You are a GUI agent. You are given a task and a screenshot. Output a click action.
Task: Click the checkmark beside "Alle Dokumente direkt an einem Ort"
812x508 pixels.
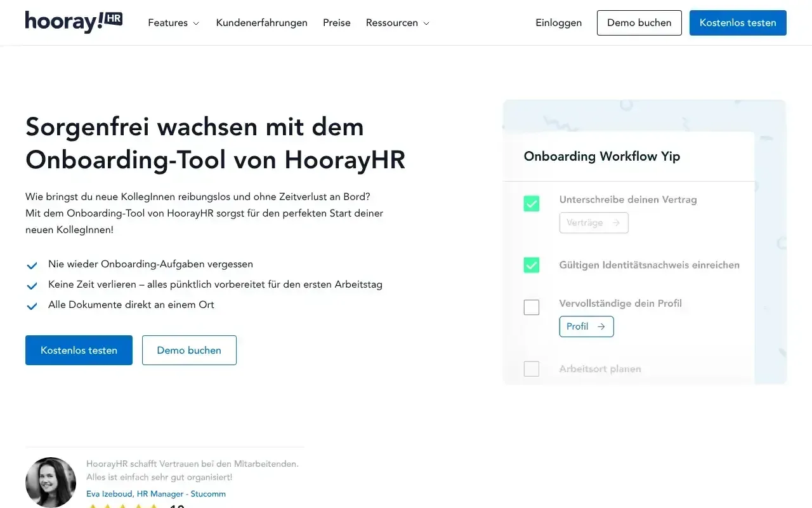pyautogui.click(x=32, y=305)
